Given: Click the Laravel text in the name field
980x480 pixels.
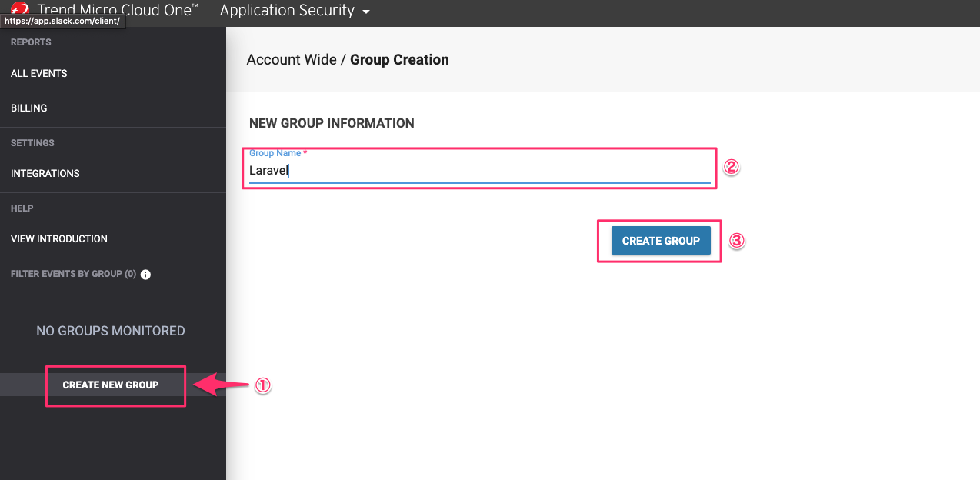Looking at the screenshot, I should point(268,170).
